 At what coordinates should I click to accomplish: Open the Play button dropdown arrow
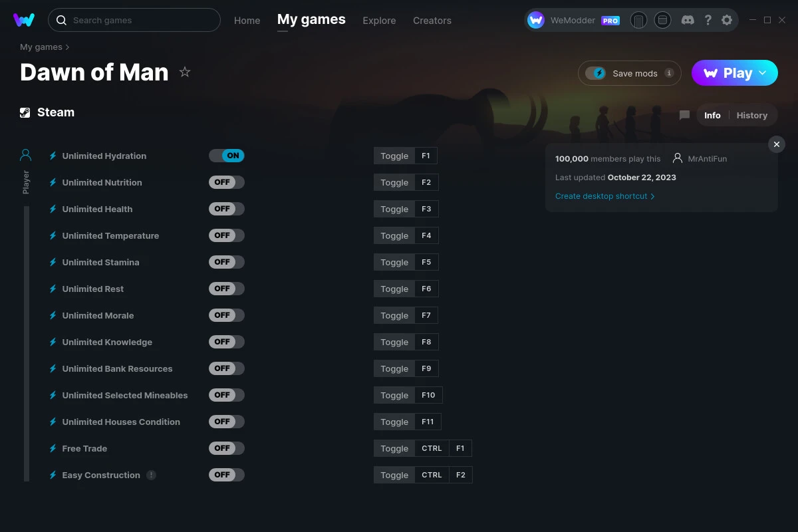tap(763, 73)
